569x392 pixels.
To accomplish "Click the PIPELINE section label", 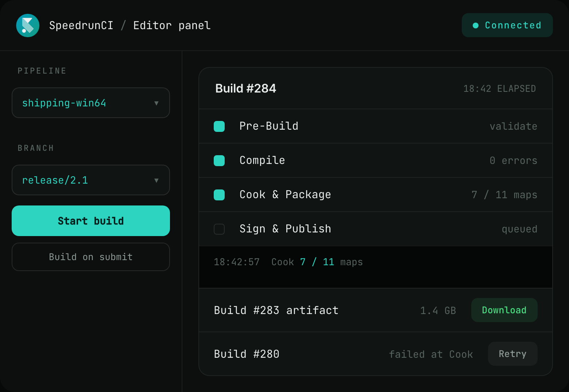I will (42, 71).
